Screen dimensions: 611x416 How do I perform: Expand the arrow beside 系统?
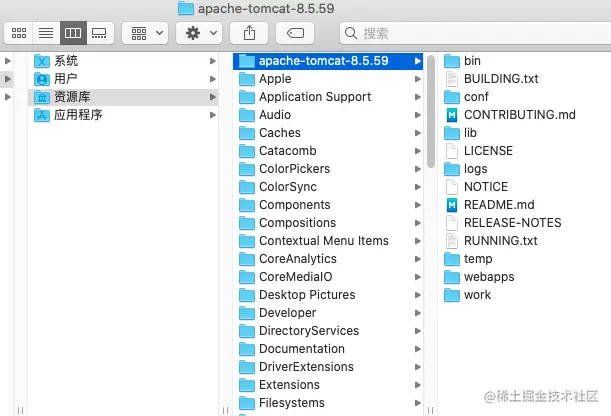tap(213, 61)
